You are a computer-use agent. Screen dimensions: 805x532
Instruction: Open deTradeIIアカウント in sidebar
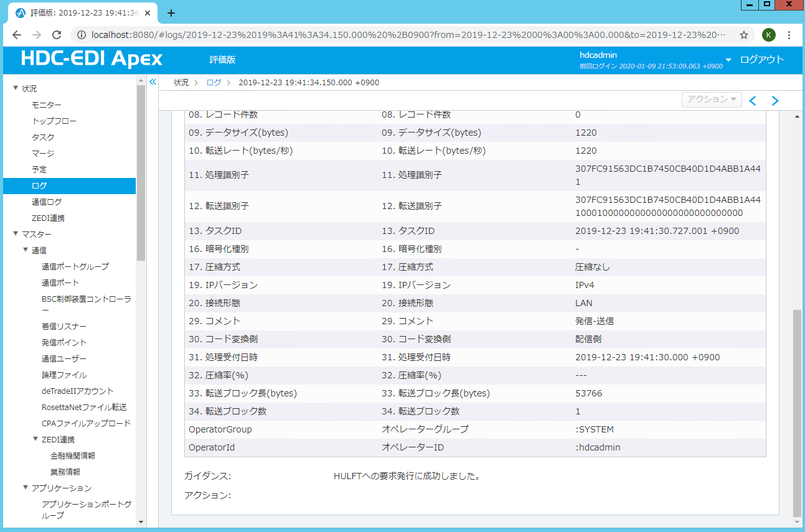point(78,391)
